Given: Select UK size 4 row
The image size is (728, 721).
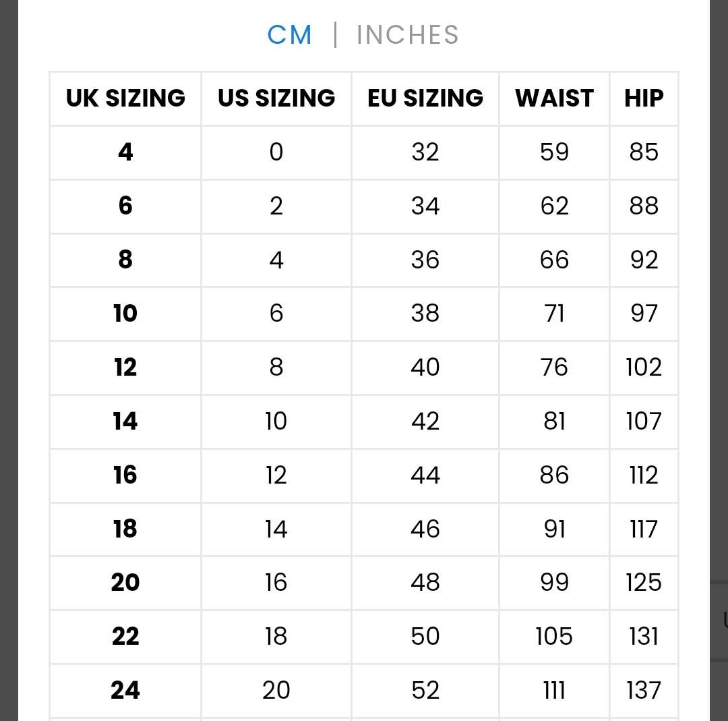Looking at the screenshot, I should click(x=364, y=152).
